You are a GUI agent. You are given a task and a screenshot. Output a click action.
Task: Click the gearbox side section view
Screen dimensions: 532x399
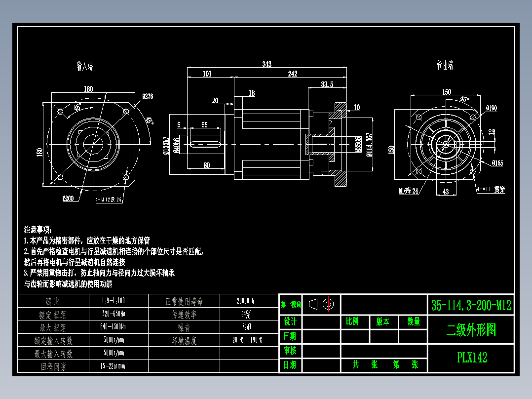coord(271,143)
